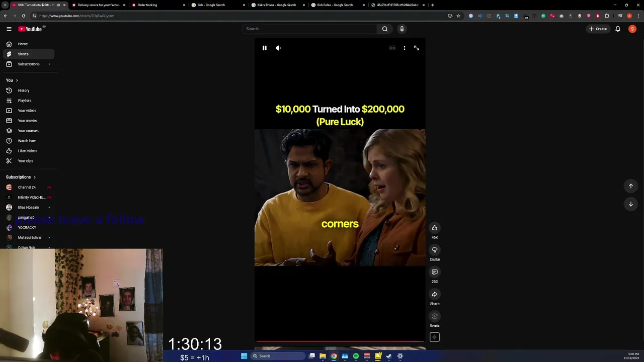Image resolution: width=644 pixels, height=362 pixels.
Task: Focus the YouTube search field
Action: pos(309,29)
